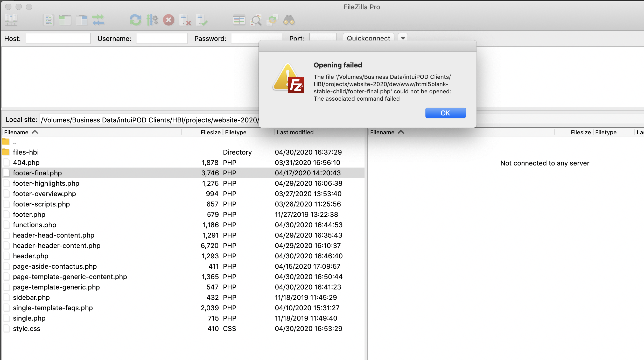Viewport: 644px width, 360px height.
Task: Sort local list by Filesize column
Action: point(202,132)
